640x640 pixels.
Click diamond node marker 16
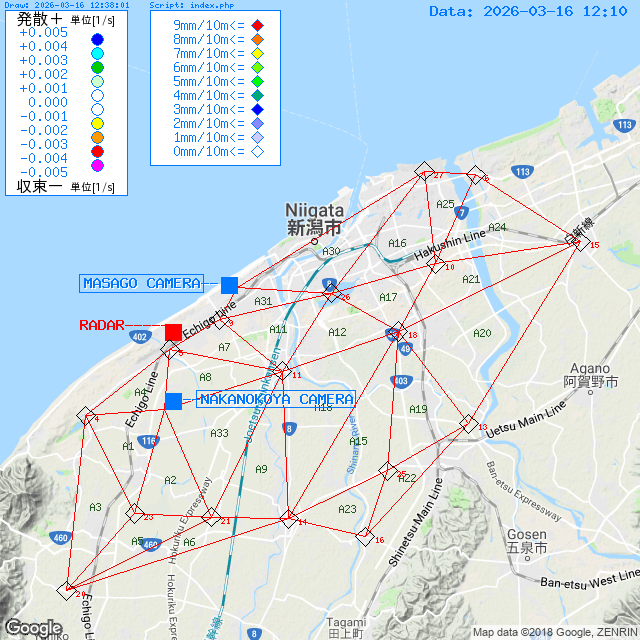tap(365, 536)
